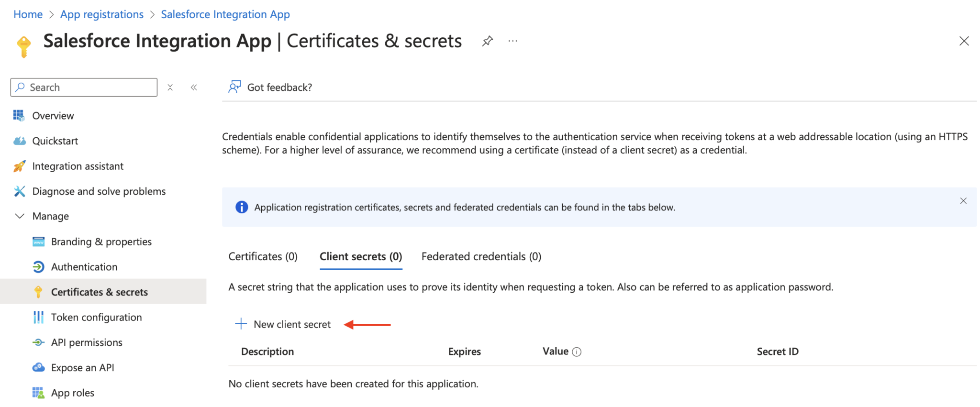This screenshot has width=980, height=407.
Task: View API permissions
Action: pos(87,342)
